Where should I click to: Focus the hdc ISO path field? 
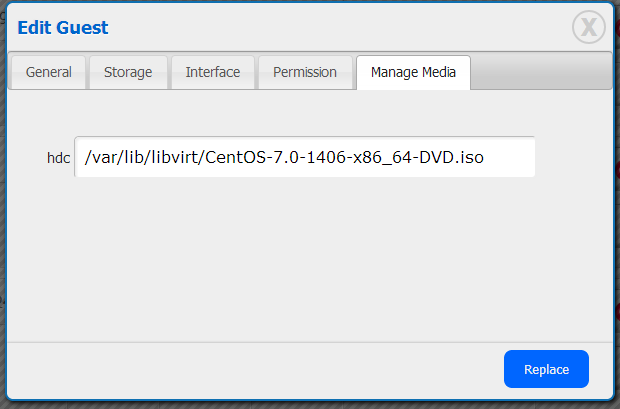(x=305, y=157)
